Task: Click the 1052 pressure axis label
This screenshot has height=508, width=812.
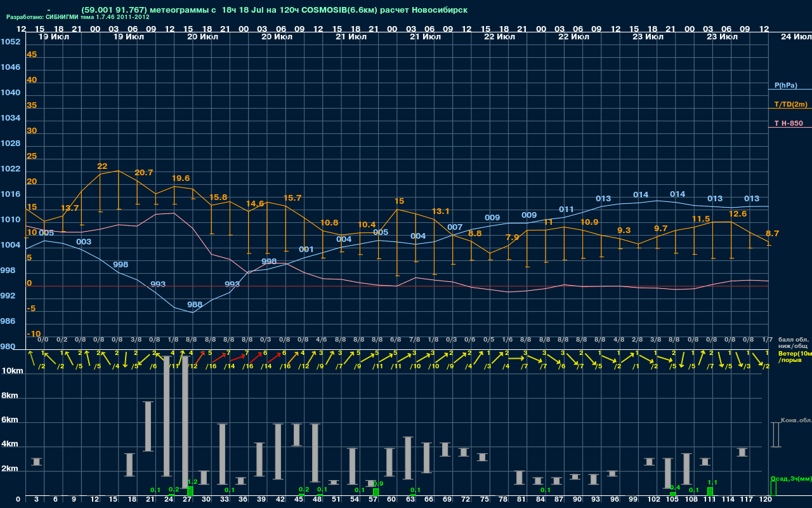Action: [x=10, y=42]
